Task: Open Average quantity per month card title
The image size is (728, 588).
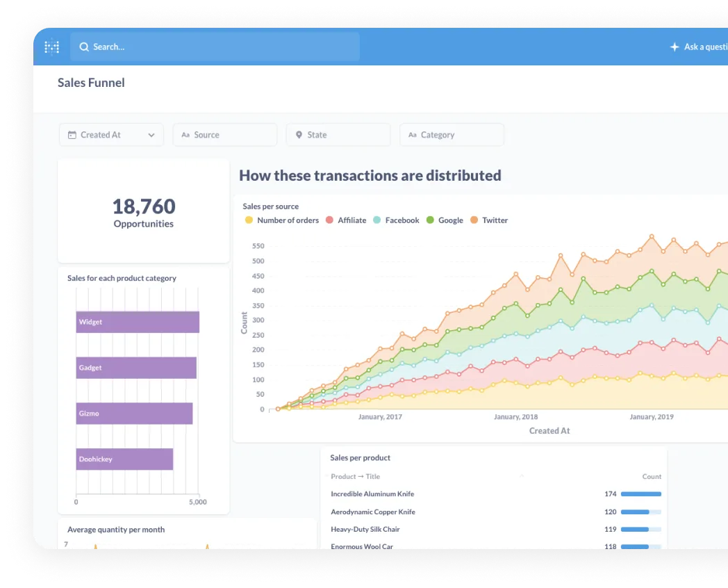Action: coord(116,530)
